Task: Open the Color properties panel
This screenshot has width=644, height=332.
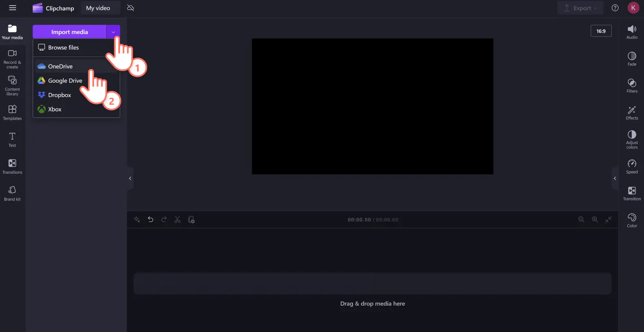Action: (x=632, y=220)
